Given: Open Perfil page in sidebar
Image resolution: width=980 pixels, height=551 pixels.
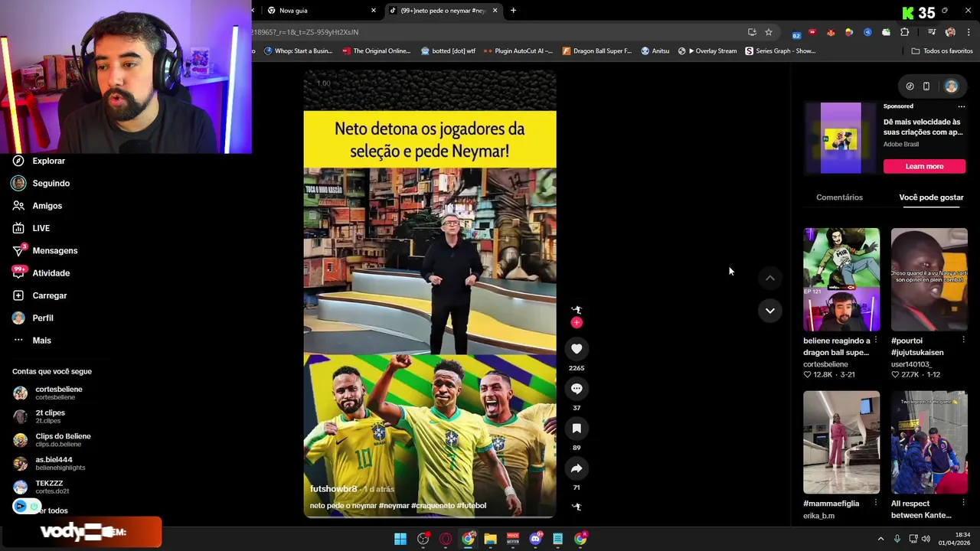Looking at the screenshot, I should 42,318.
